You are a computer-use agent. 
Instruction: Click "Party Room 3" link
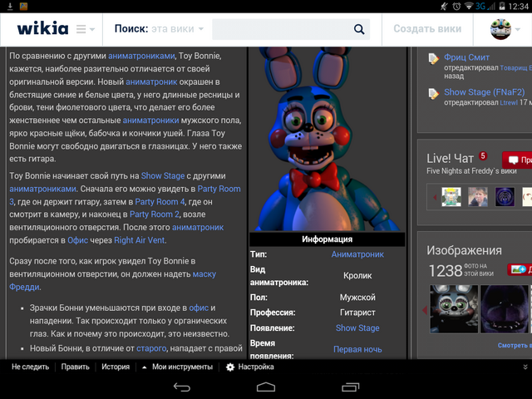coord(219,189)
